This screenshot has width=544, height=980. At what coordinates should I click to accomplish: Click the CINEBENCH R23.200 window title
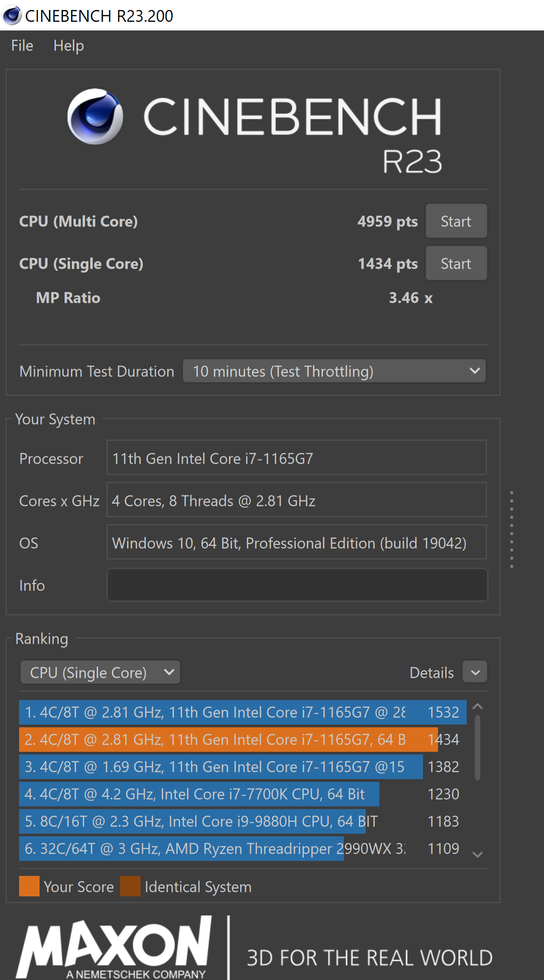(x=99, y=16)
